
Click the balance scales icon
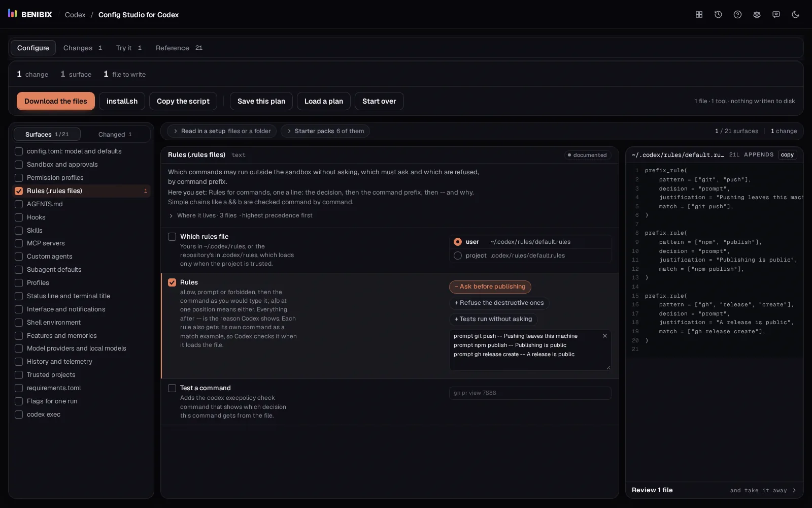pos(757,15)
